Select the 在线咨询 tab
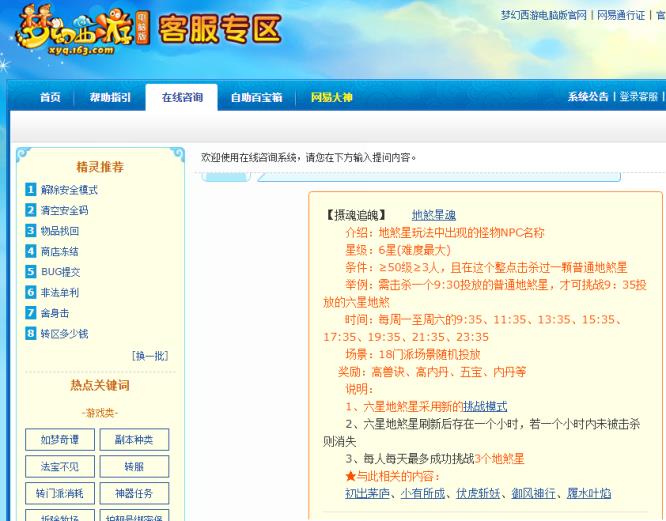Image resolution: width=666 pixels, height=521 pixels. click(x=182, y=97)
